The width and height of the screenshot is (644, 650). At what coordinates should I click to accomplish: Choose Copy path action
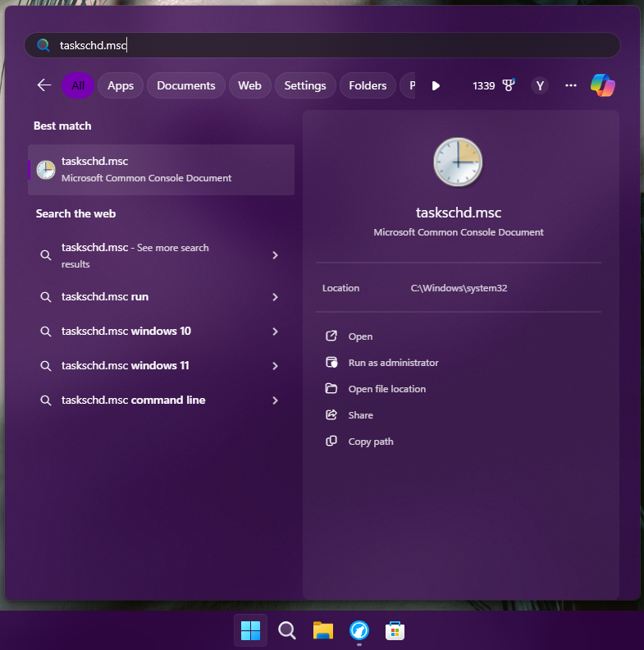371,442
